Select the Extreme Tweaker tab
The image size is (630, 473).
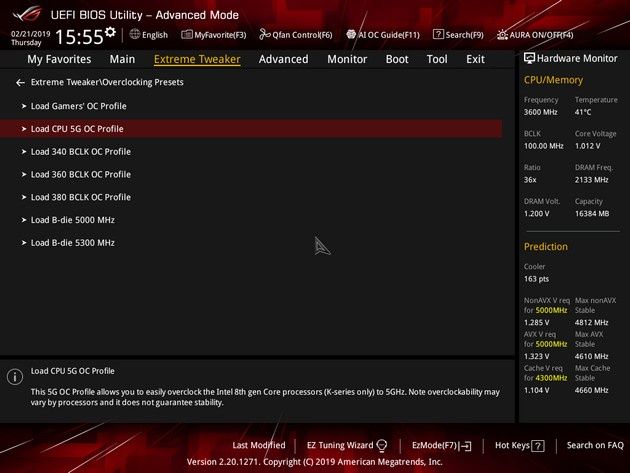pos(197,59)
